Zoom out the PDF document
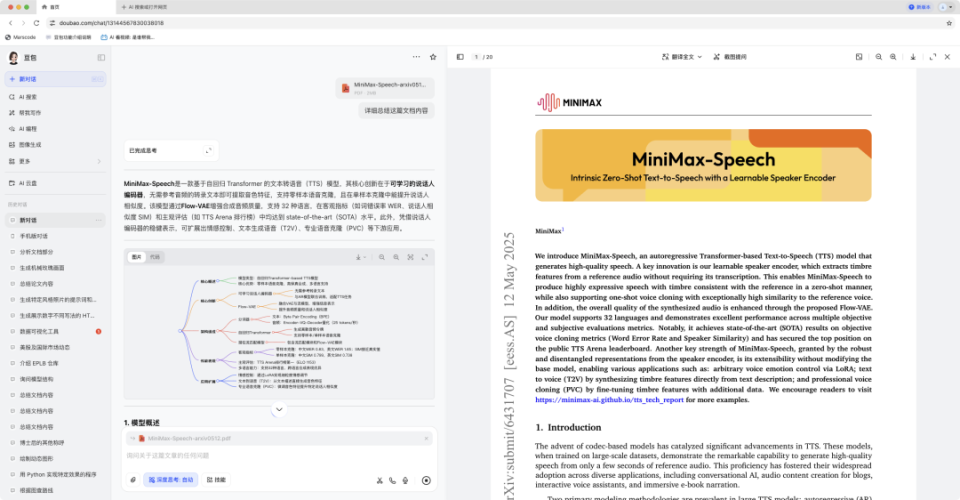 click(879, 57)
